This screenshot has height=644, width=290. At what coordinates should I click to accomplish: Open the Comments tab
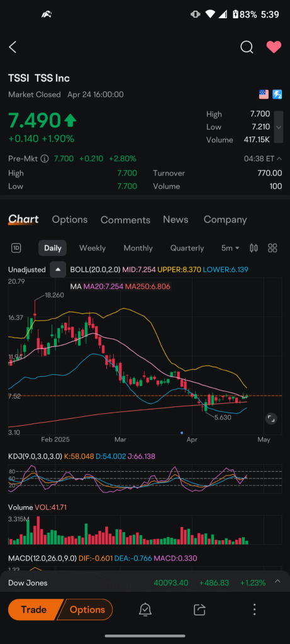coord(125,219)
